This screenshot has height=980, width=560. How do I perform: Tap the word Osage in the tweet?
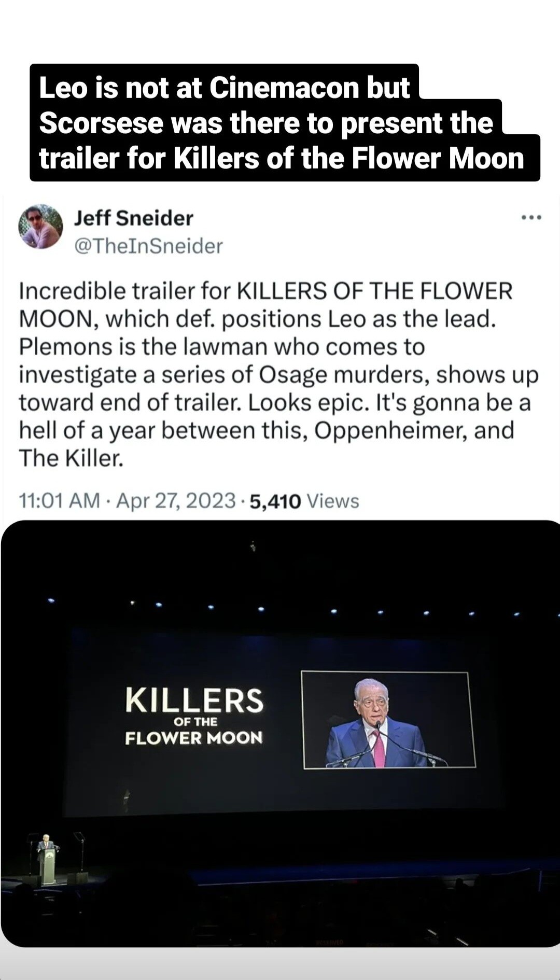[293, 375]
